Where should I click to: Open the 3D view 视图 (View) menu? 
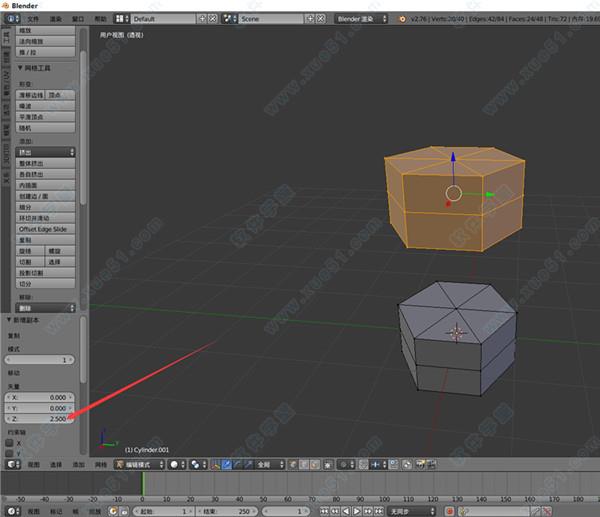pos(33,465)
